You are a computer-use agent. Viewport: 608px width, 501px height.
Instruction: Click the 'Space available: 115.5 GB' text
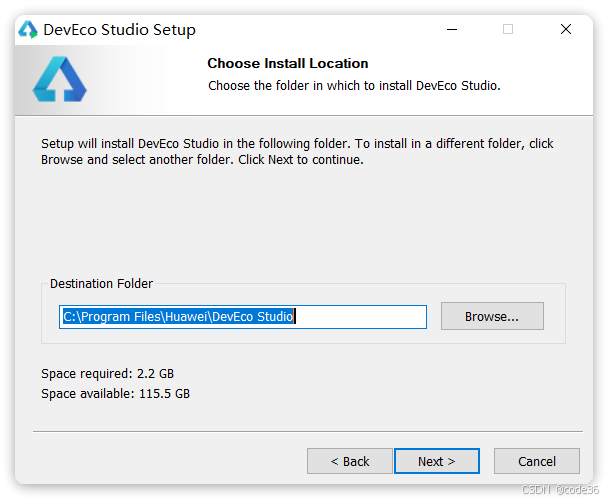tap(116, 394)
